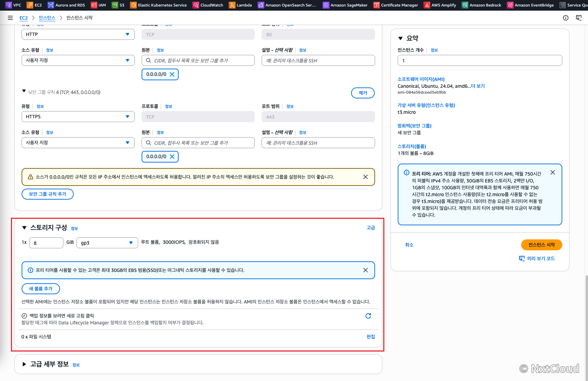Open the Lambda service shortcut

coord(240,5)
